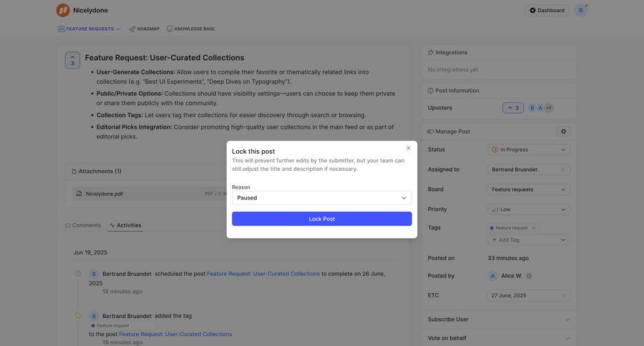Open the Board dropdown Feature requests

pos(529,189)
